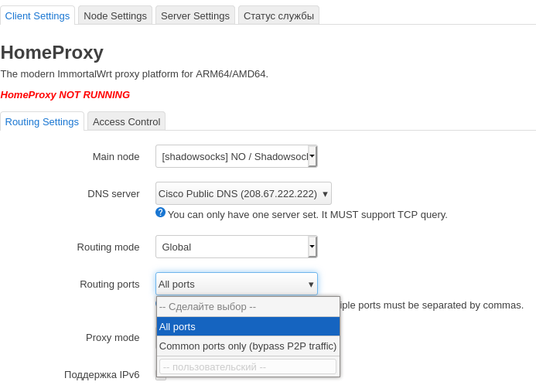This screenshot has height=392, width=536.
Task: Click the Routing ports field label
Action: point(109,284)
